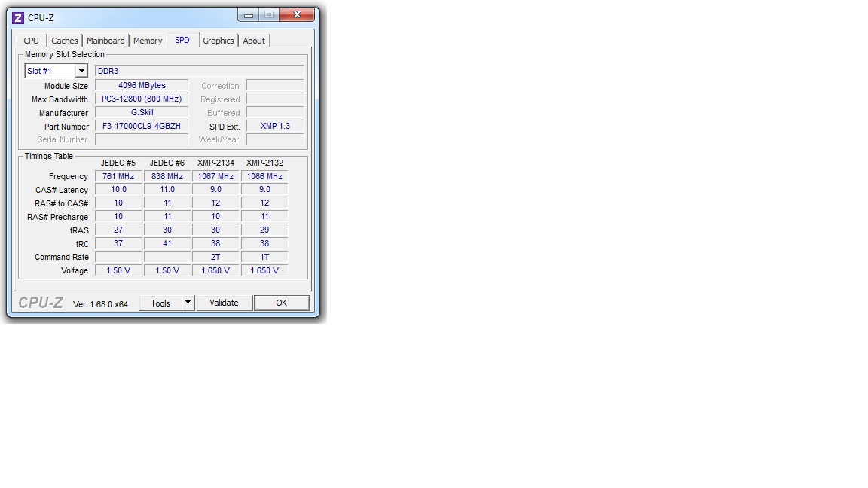Switch to the CPU tab
This screenshot has height=488, width=868.
(32, 41)
